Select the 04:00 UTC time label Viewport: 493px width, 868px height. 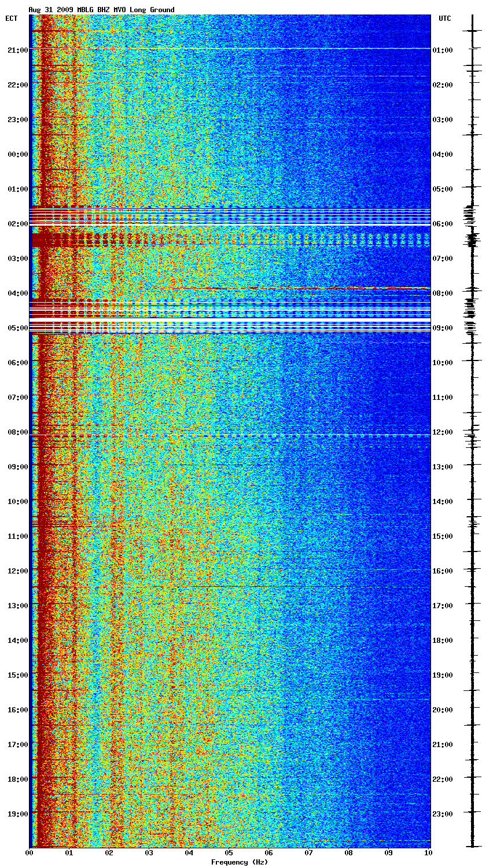coord(442,155)
